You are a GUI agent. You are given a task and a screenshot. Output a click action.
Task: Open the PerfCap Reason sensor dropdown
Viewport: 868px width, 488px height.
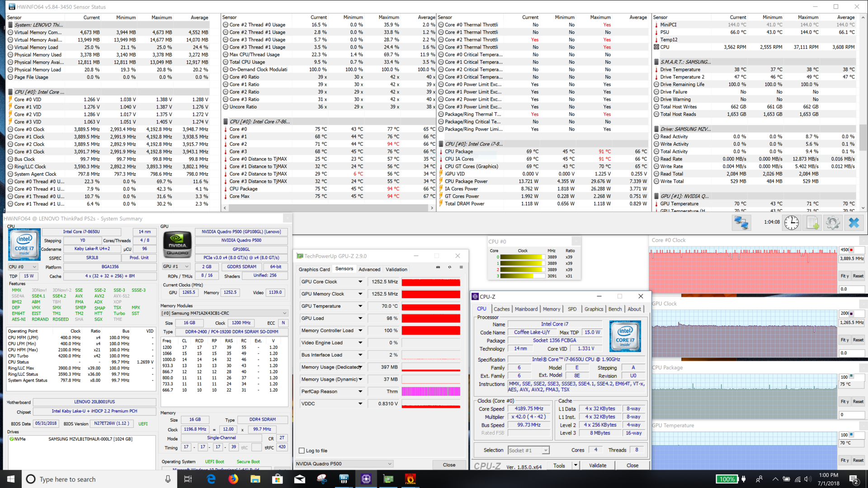[360, 391]
